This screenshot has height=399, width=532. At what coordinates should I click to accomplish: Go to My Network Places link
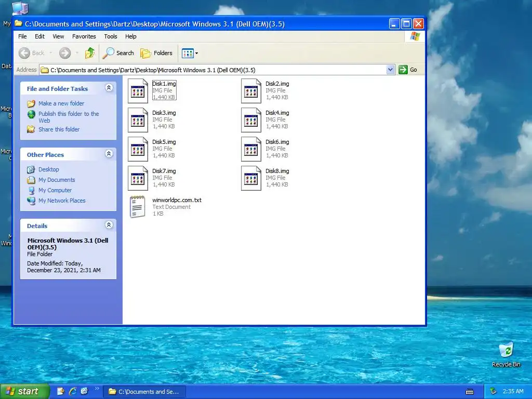tap(62, 201)
